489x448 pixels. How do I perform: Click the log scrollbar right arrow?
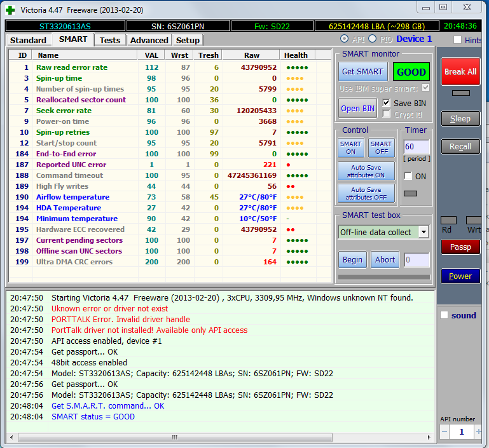[x=429, y=437]
